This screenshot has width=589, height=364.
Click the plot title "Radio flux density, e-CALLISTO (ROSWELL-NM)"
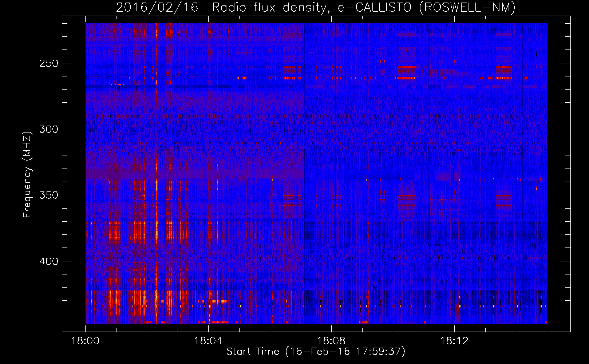364,7
